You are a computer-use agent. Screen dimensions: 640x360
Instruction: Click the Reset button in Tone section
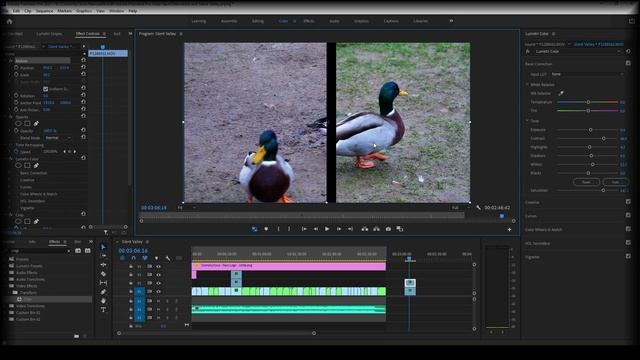(x=586, y=182)
